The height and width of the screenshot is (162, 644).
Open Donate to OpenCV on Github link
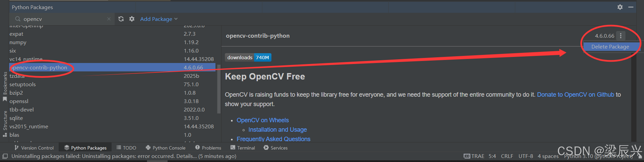(575, 95)
